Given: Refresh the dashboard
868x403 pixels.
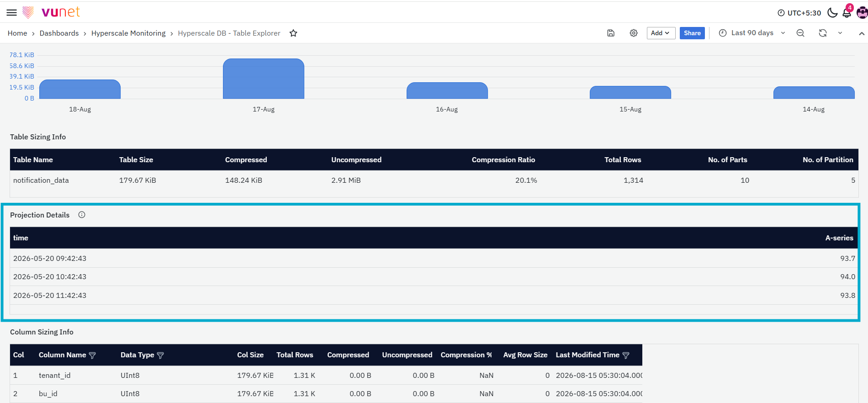Looking at the screenshot, I should point(823,33).
